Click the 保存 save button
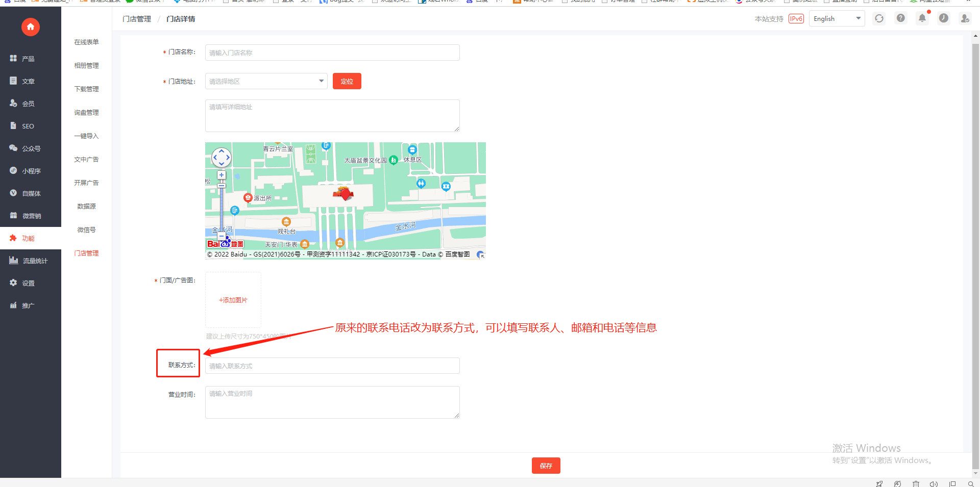Viewport: 980px width, 487px height. 546,466
